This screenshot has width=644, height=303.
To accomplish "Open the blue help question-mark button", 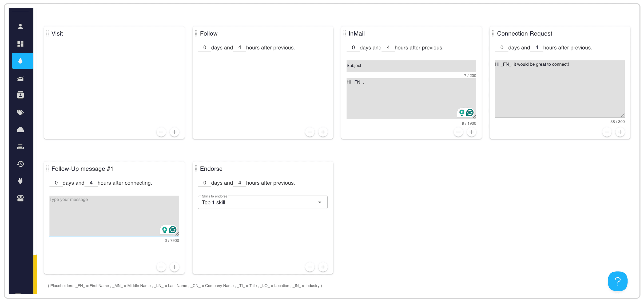I will 618,281.
